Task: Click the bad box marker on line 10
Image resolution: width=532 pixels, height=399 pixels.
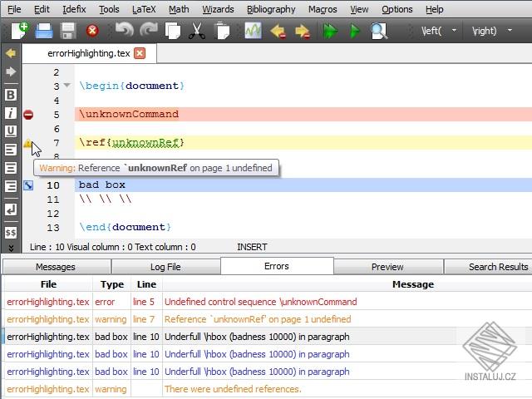Action: 28,185
